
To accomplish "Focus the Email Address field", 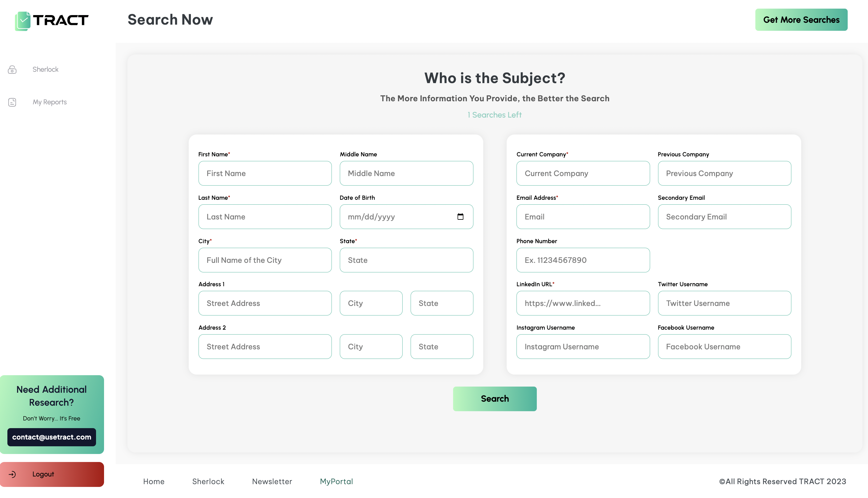I will point(583,216).
